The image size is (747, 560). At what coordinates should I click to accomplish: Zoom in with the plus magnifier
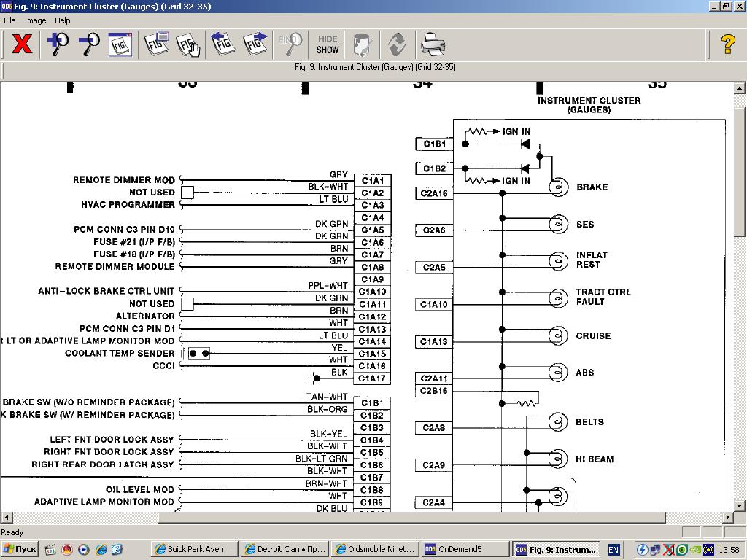(x=58, y=44)
